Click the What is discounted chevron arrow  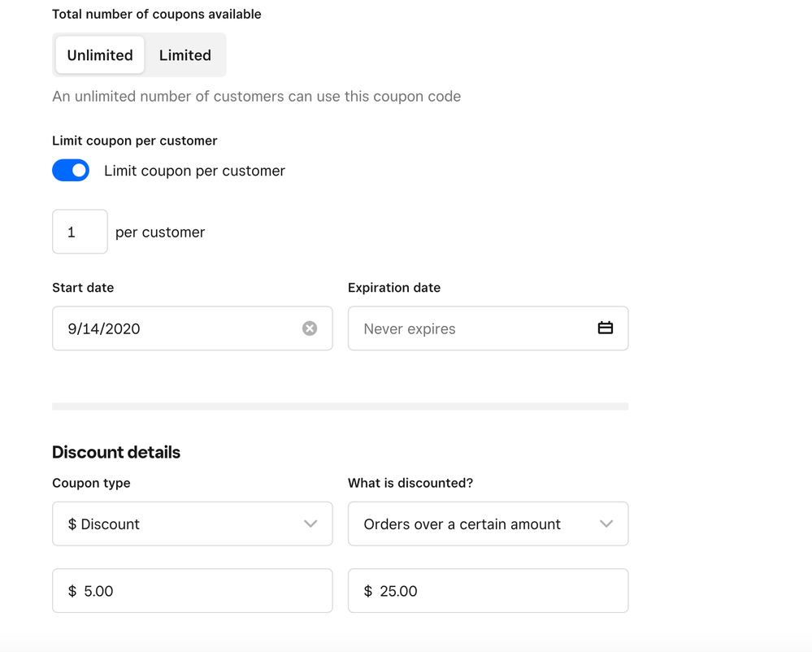click(606, 524)
